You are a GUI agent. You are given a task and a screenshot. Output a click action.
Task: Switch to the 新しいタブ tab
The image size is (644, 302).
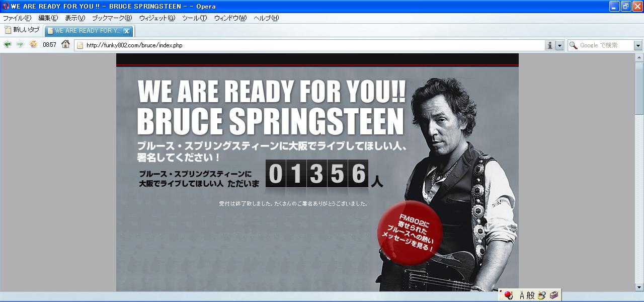pos(22,30)
